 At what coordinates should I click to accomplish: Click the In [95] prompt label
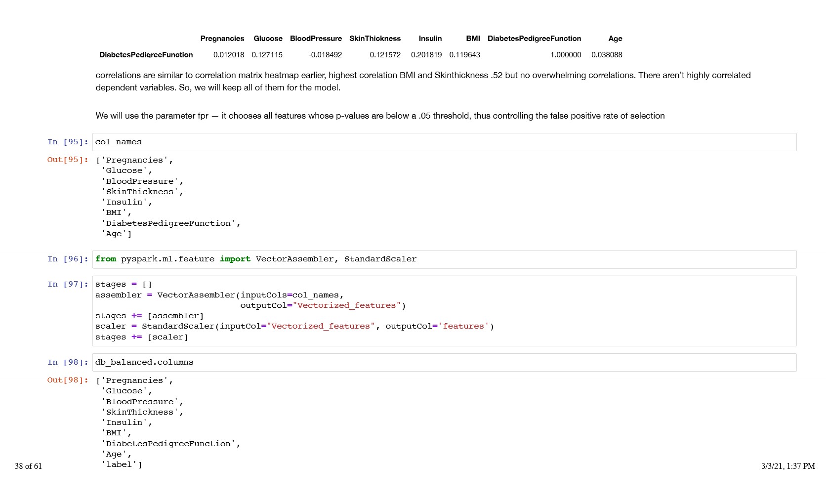[68, 142]
